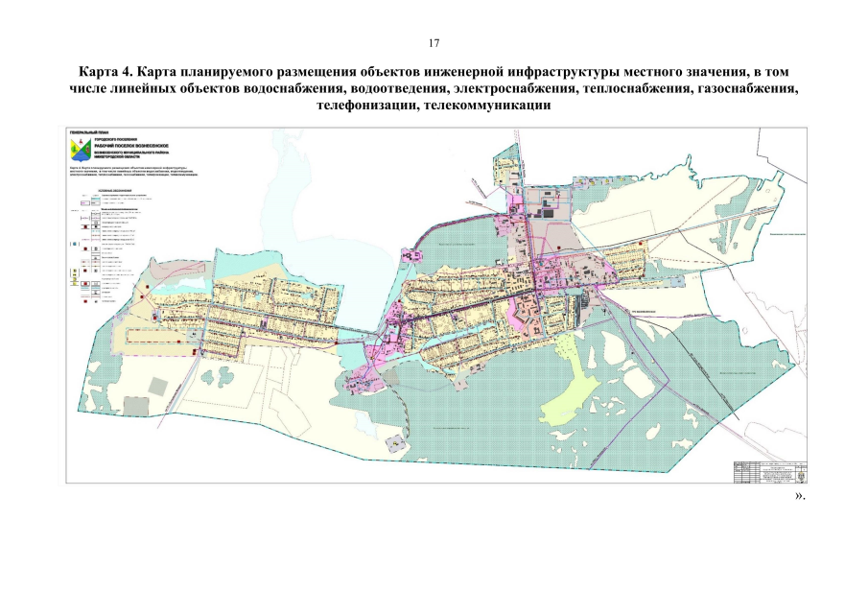Click the page number 17
The width and height of the screenshot is (868, 614).
[x=434, y=43]
